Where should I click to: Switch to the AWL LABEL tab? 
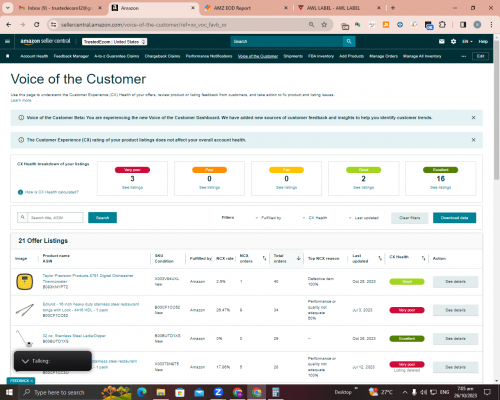coord(339,8)
